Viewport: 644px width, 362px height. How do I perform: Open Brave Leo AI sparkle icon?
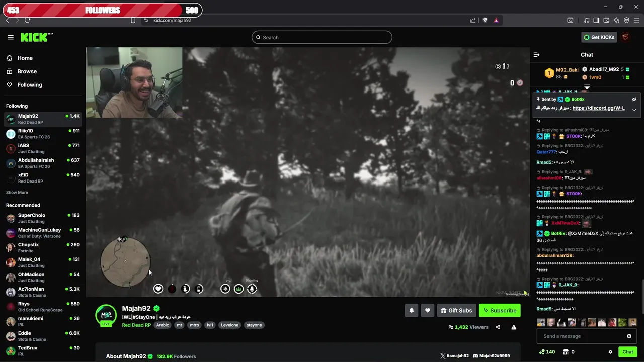click(x=616, y=20)
